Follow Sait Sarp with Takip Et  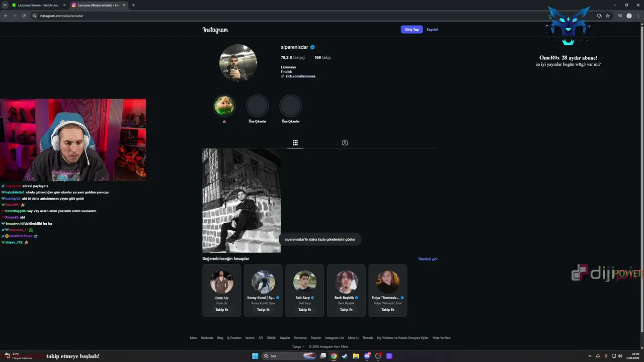tap(305, 310)
